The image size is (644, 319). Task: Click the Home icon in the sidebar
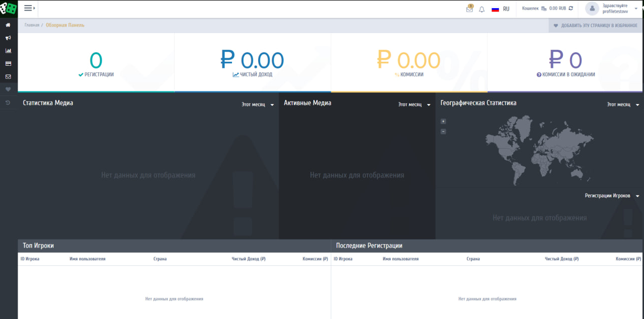pos(8,25)
